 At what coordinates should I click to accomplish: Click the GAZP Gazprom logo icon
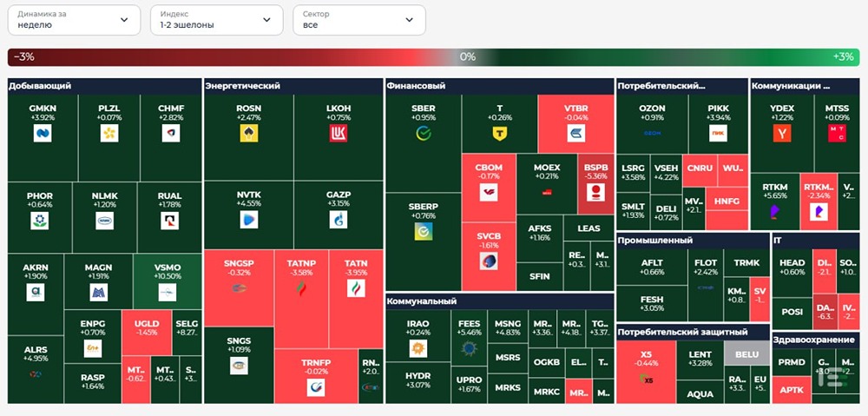(339, 220)
